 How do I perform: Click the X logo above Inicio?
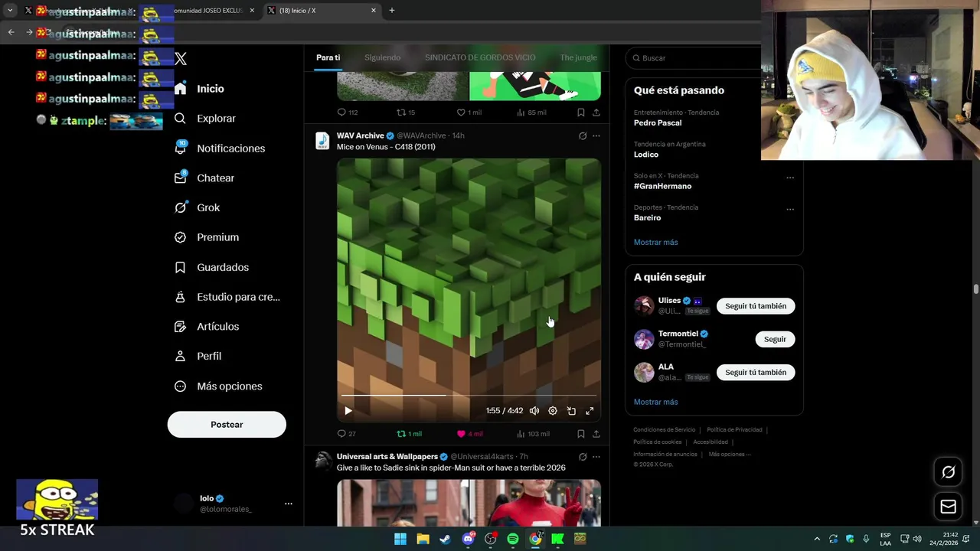181,59
